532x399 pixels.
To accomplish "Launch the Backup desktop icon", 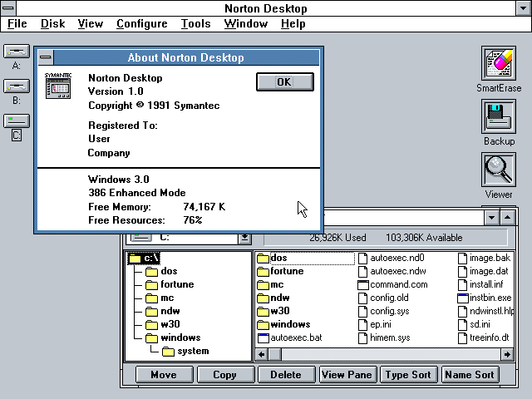I will click(499, 116).
